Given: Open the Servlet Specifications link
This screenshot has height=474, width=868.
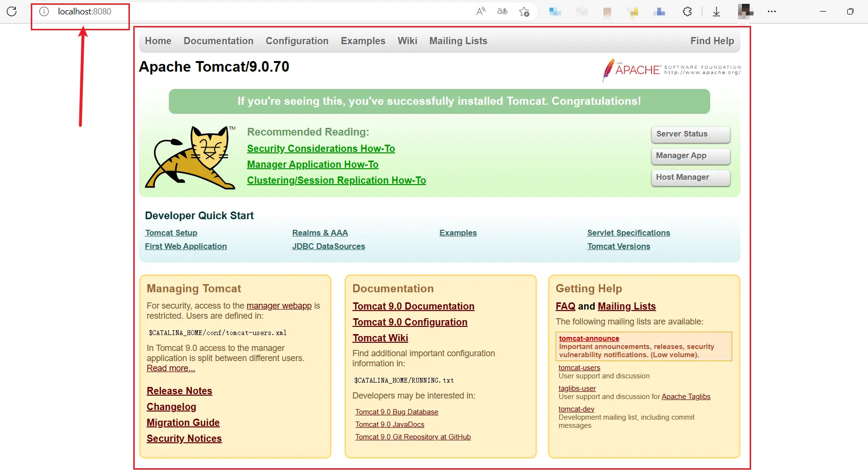Looking at the screenshot, I should click(628, 233).
